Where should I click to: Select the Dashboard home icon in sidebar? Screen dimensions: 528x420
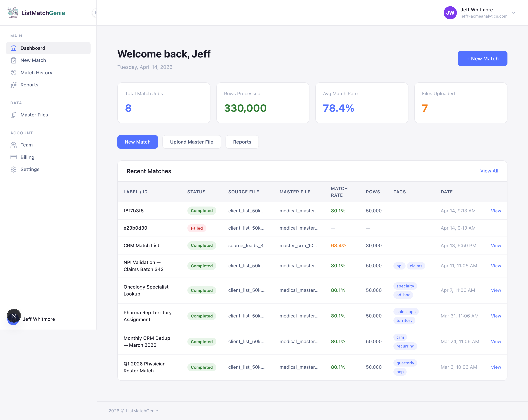point(14,48)
